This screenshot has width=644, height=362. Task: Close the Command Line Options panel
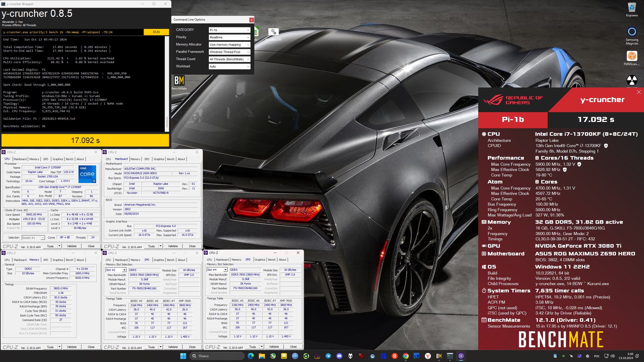pyautogui.click(x=251, y=20)
